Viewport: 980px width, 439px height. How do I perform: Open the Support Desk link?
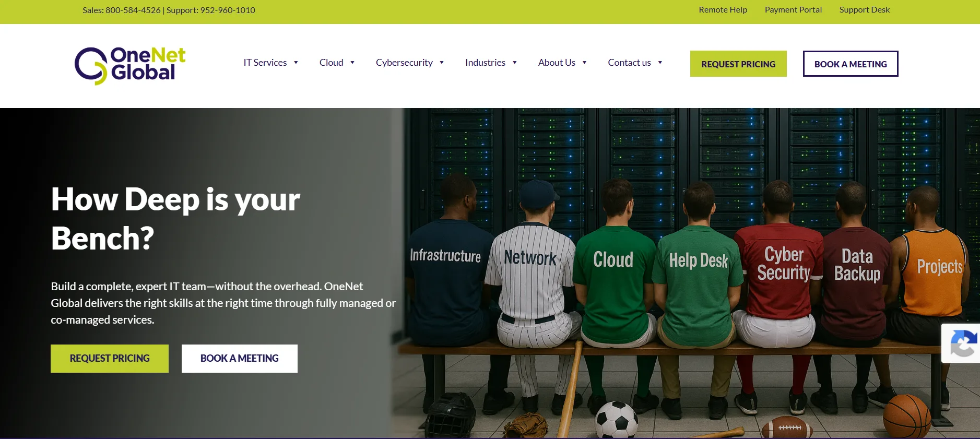click(x=865, y=10)
